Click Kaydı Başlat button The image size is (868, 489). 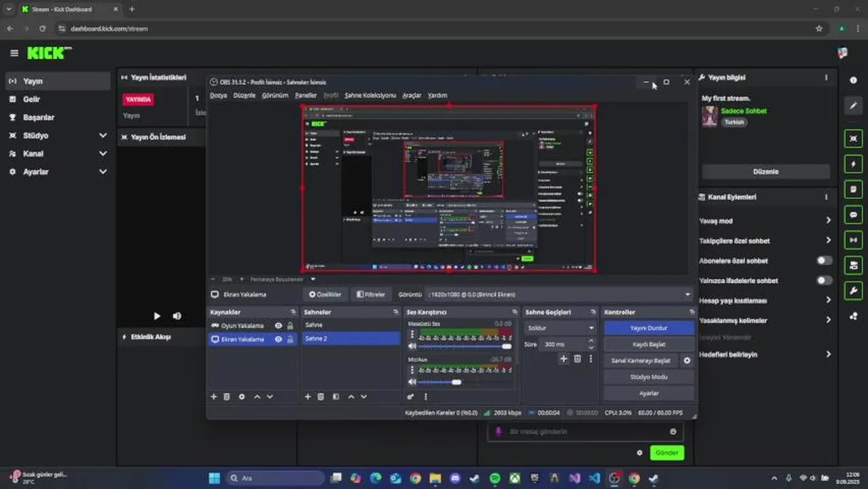click(x=649, y=344)
